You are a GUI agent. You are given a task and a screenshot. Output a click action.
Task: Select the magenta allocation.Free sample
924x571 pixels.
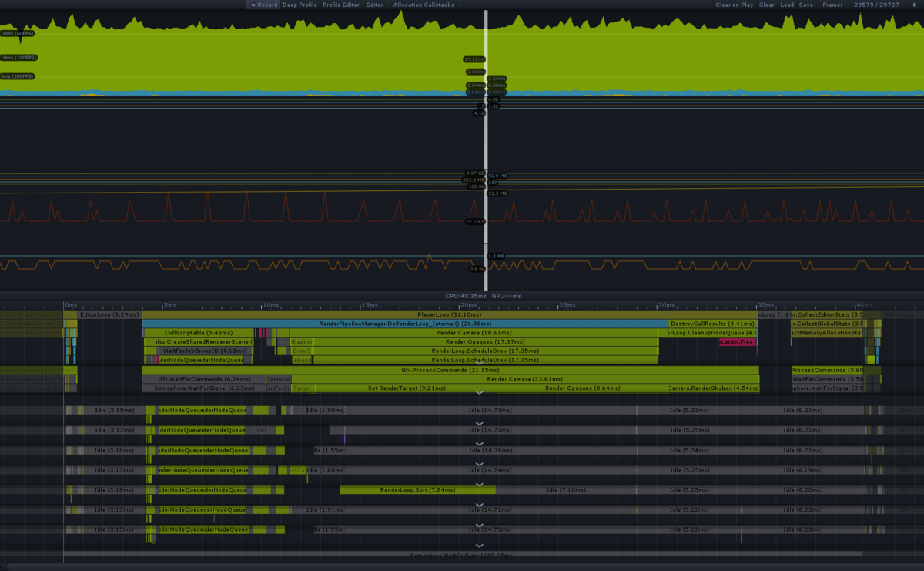(737, 341)
